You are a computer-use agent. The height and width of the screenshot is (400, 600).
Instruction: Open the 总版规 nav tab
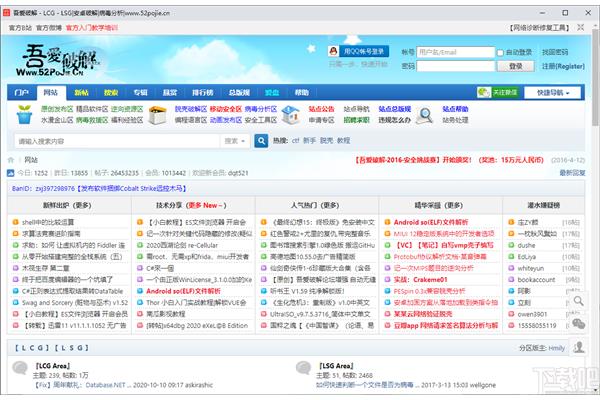click(239, 93)
